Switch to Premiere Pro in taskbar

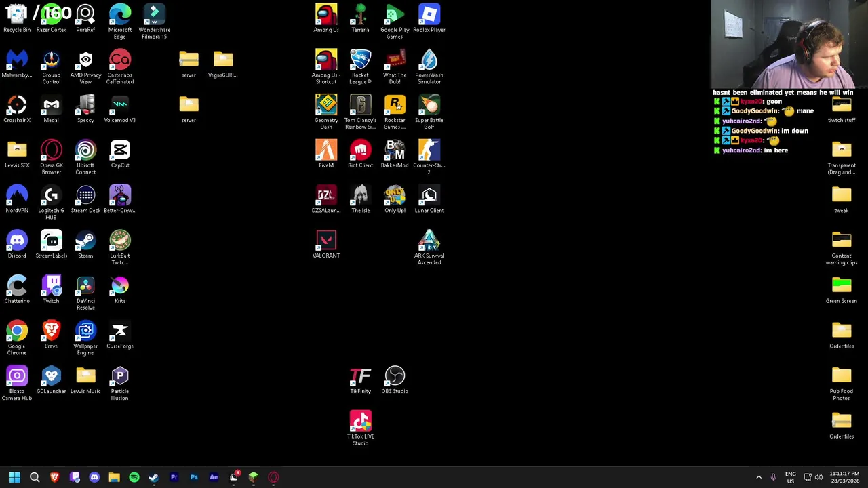(x=174, y=477)
